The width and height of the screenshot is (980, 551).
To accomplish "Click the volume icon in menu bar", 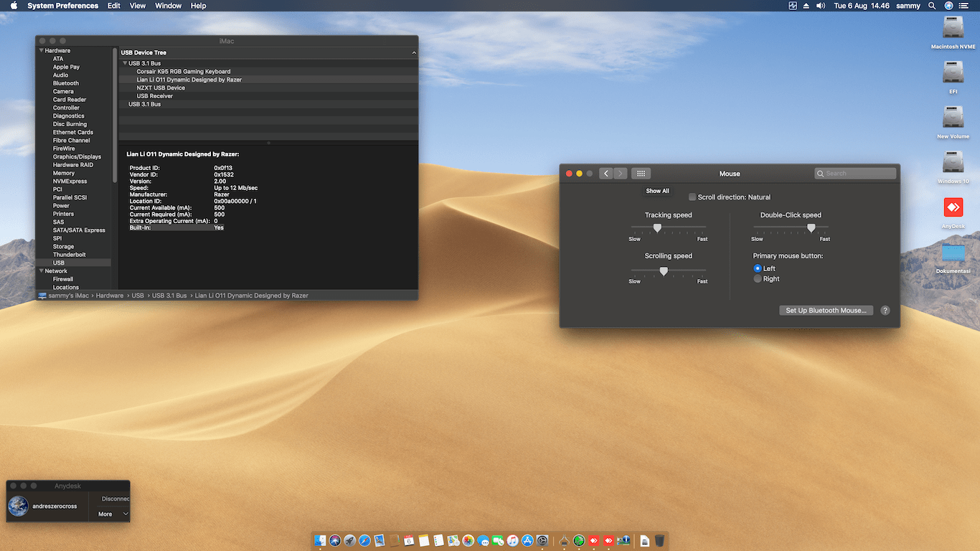I will tap(821, 6).
